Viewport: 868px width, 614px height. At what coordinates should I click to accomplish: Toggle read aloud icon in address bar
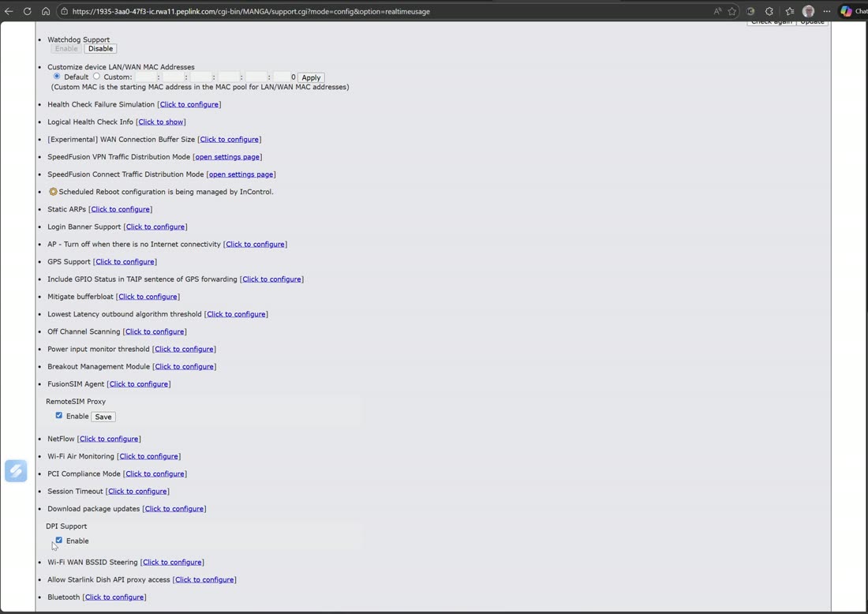[717, 11]
